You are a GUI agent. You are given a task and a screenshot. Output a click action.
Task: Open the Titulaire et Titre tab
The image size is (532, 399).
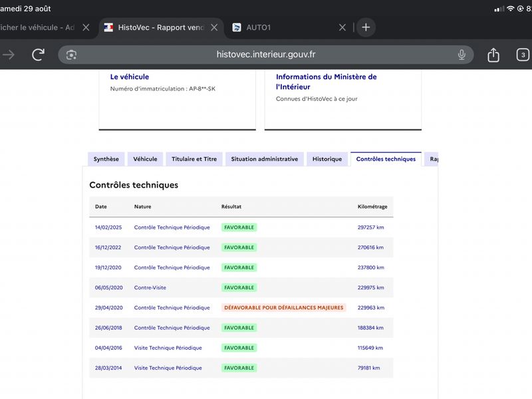coord(194,159)
